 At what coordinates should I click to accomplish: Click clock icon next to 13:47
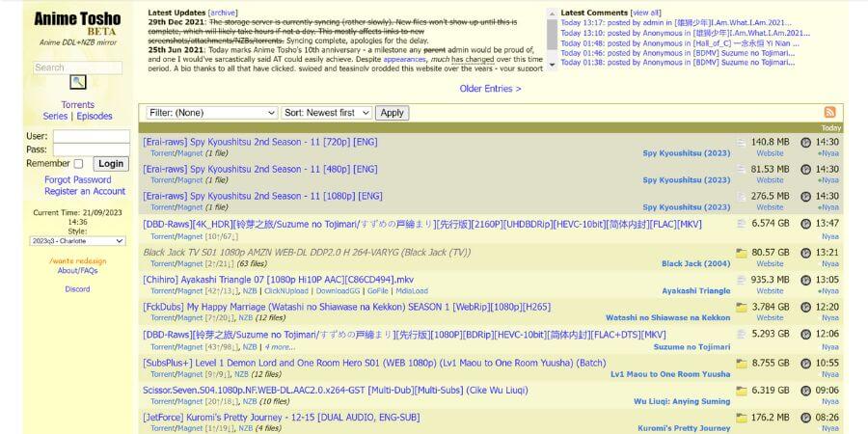click(805, 225)
